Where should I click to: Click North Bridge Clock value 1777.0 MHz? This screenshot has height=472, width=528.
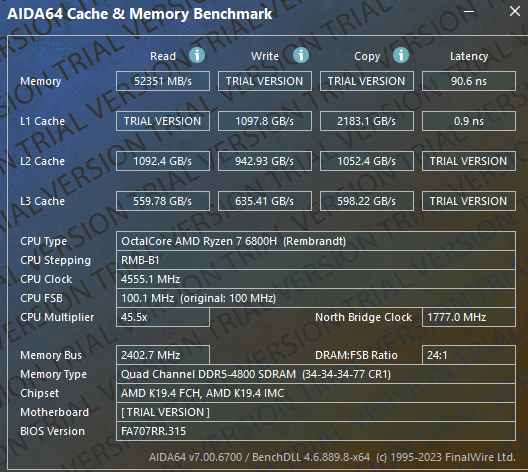click(469, 317)
